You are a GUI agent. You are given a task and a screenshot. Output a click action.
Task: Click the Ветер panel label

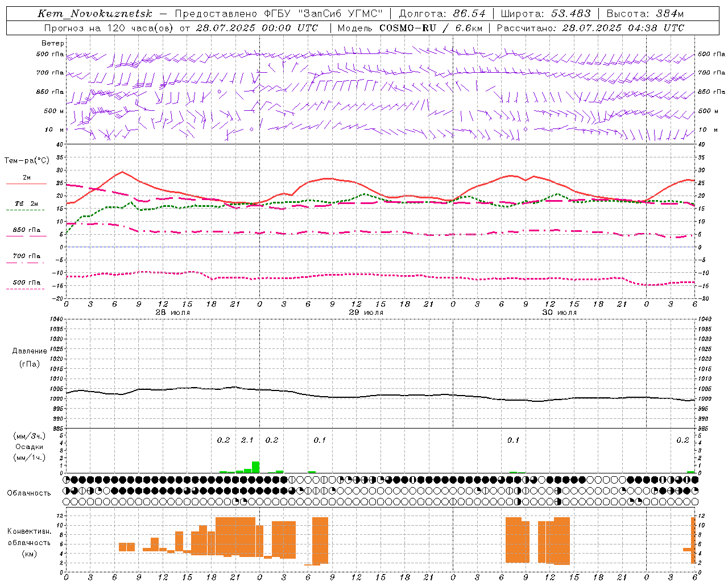point(53,43)
